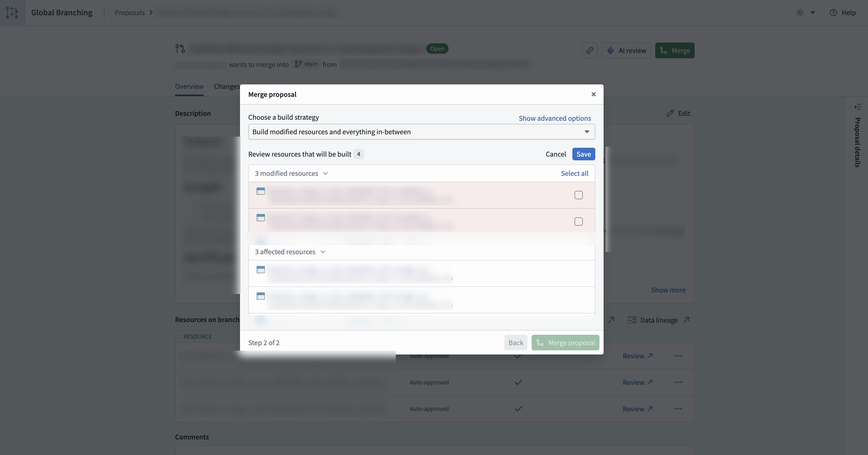Click the green Merge button

675,50
